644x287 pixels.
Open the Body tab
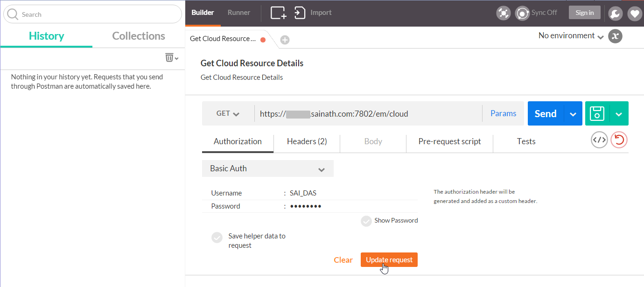(x=373, y=141)
